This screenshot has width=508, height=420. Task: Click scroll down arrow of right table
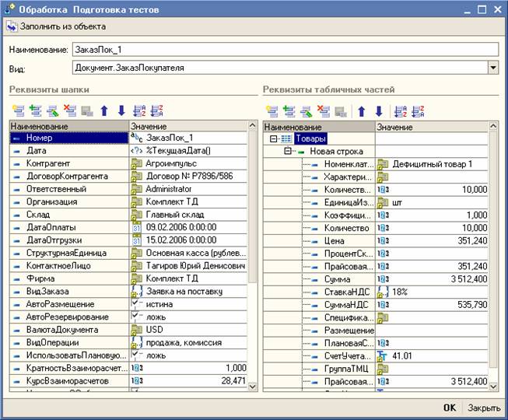point(493,387)
